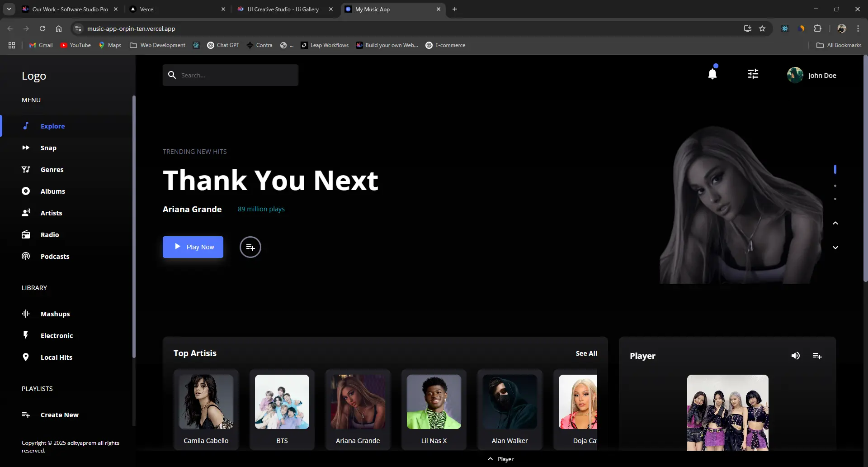Open the equalizer settings sliders icon
This screenshot has width=868, height=467.
click(753, 74)
